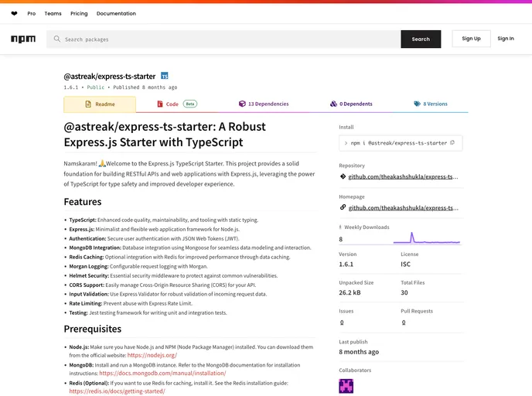Switch to the Readme tab
Viewport: 532px width, 396px height.
click(100, 104)
